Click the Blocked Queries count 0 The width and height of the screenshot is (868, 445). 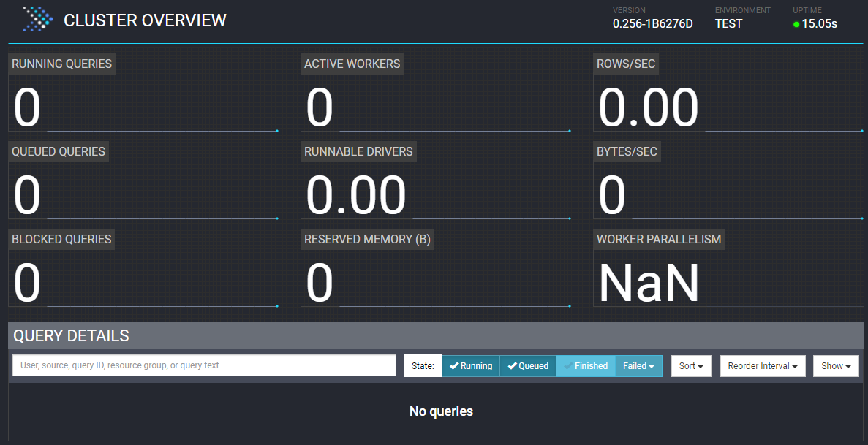tap(27, 282)
